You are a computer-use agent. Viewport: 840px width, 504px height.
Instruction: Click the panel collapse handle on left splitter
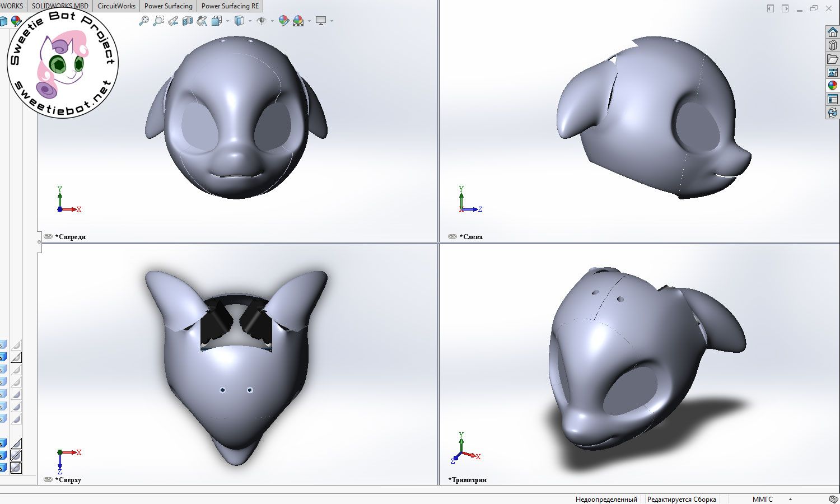coord(39,242)
